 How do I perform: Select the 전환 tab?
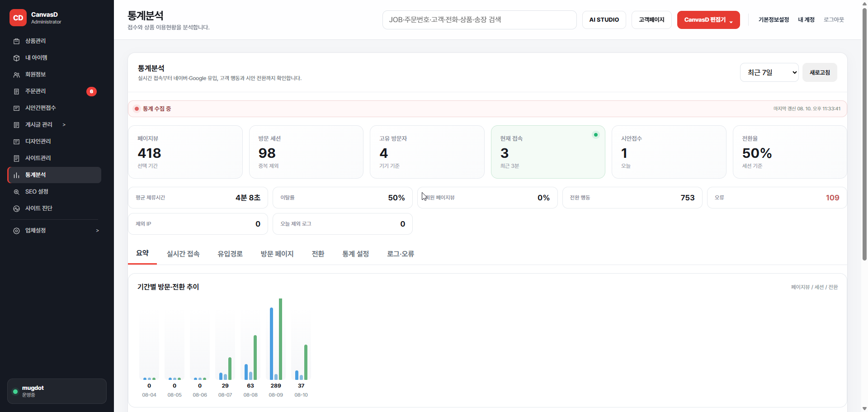tap(318, 254)
